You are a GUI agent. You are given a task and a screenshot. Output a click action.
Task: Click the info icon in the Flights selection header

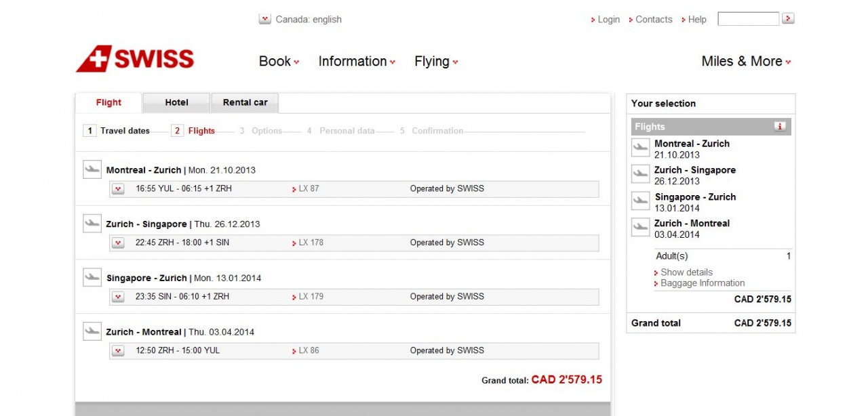click(x=780, y=126)
